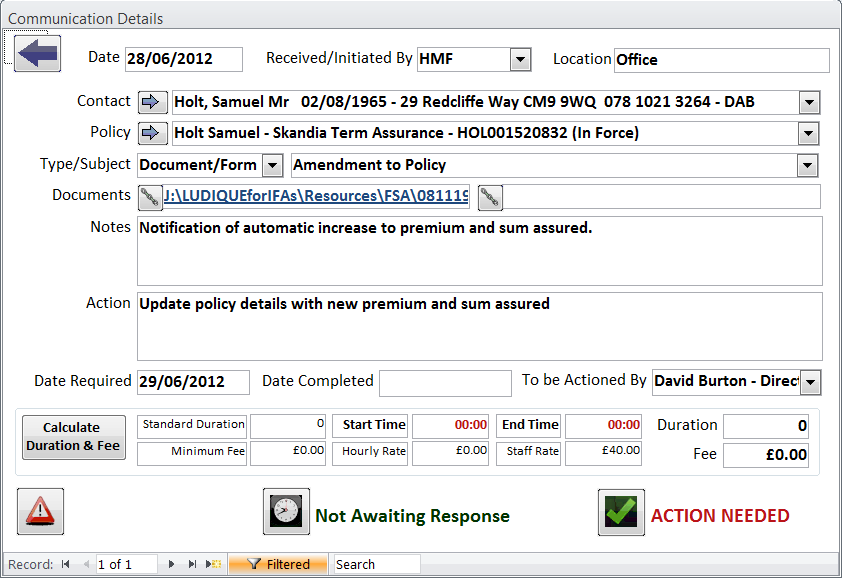Open the J:\LUDIQUEforIFAs document hyperlink
The width and height of the screenshot is (842, 578).
[x=316, y=197]
